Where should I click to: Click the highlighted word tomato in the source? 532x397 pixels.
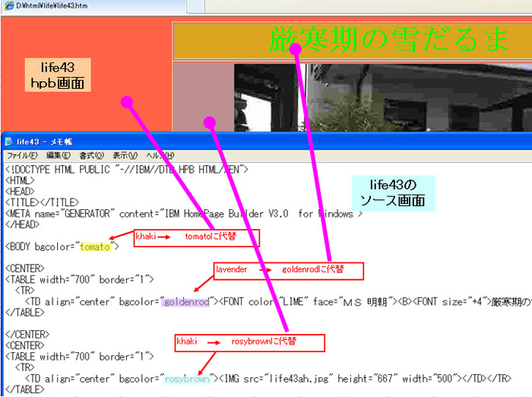point(95,246)
